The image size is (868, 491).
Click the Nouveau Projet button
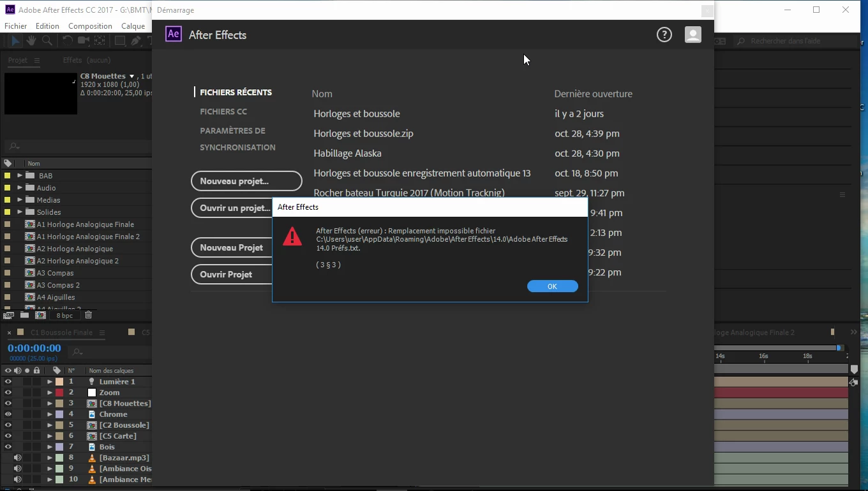[232, 247]
